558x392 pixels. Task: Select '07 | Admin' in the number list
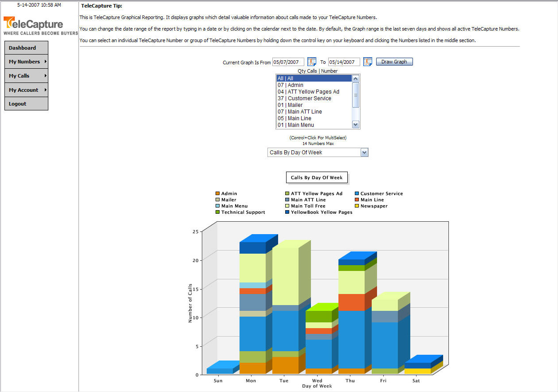[314, 85]
